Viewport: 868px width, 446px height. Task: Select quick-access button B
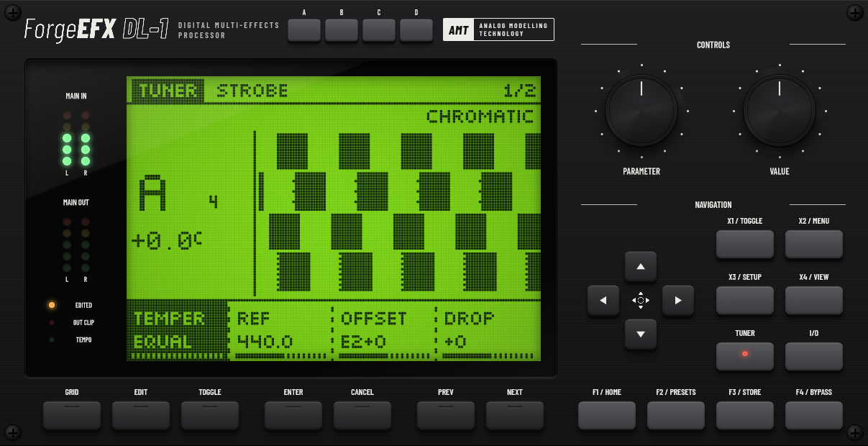click(342, 29)
